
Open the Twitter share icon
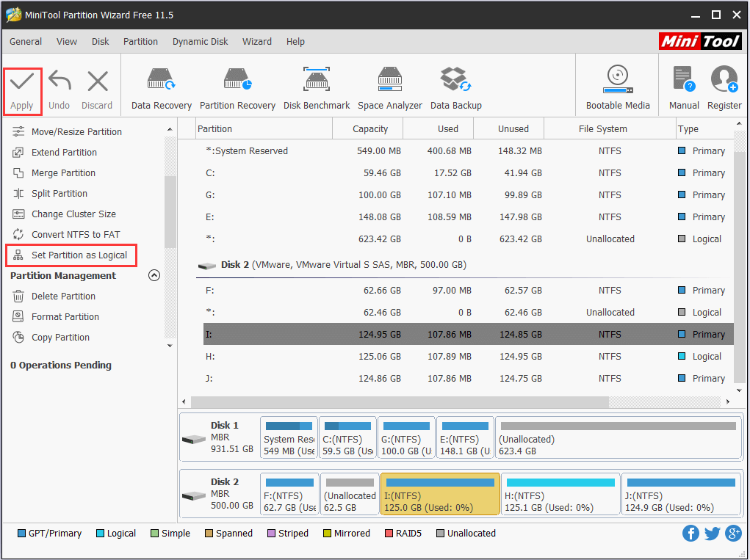pos(713,534)
